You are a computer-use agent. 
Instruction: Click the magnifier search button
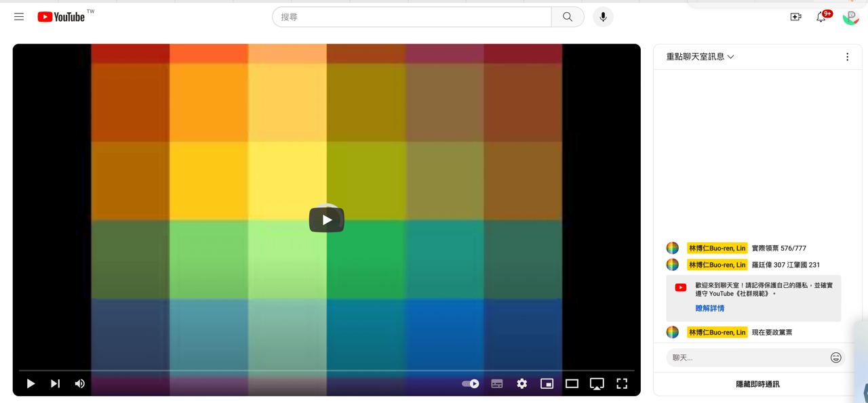tap(568, 17)
